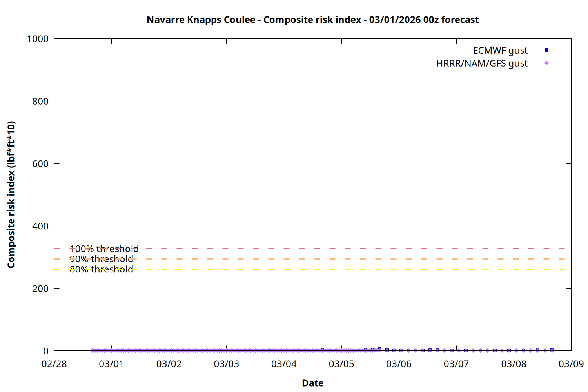
Task: Select the ECMWF gust legend label
Action: pyautogui.click(x=500, y=51)
